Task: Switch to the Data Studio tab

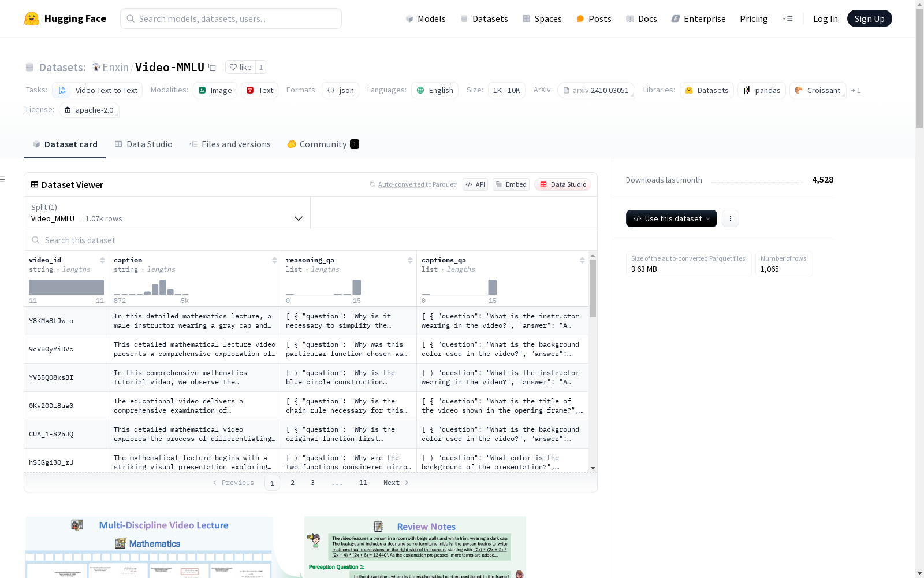Action: coord(144,144)
